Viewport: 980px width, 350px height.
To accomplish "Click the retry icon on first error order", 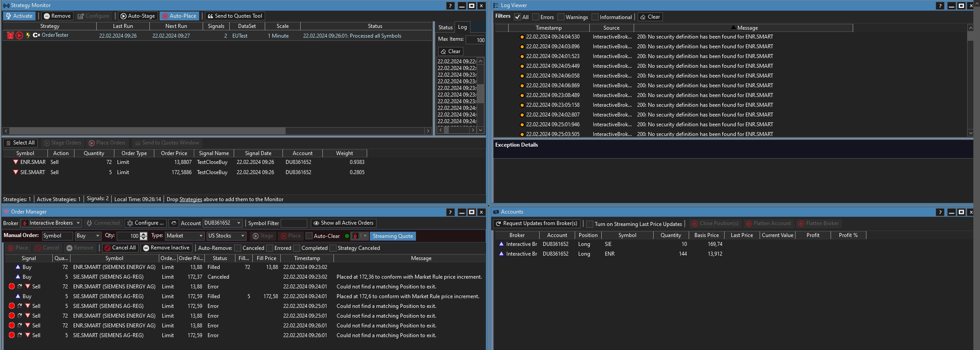I will (x=20, y=287).
